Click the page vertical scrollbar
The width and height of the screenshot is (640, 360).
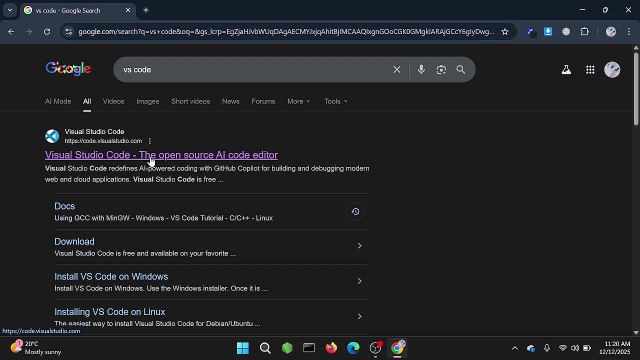tap(636, 88)
